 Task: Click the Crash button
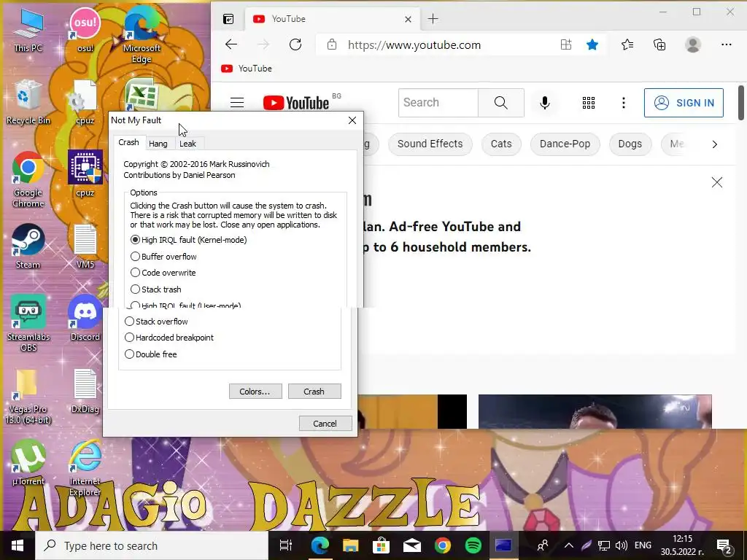pos(314,392)
